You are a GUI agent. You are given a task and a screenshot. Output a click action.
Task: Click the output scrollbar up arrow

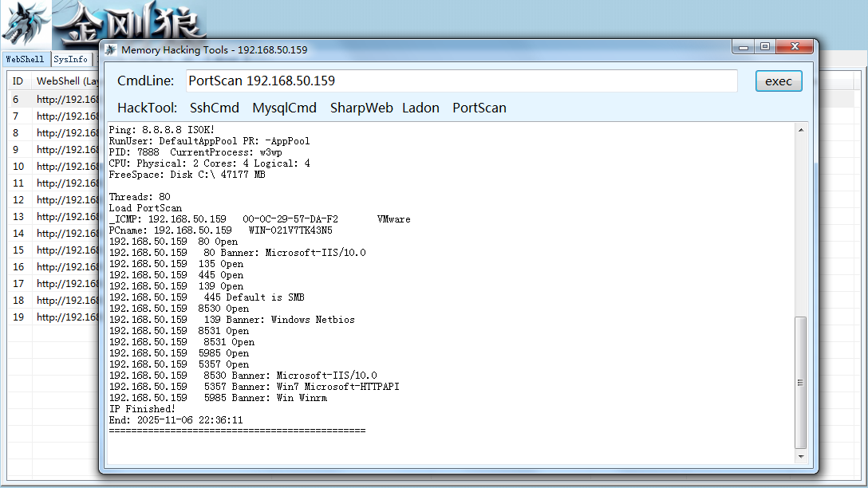[x=800, y=130]
